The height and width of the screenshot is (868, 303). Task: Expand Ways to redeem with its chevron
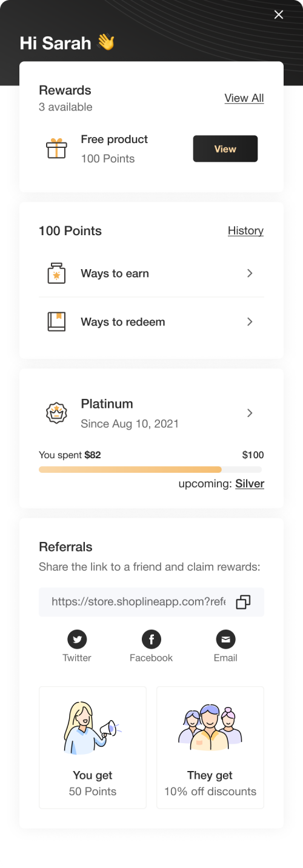pos(250,322)
